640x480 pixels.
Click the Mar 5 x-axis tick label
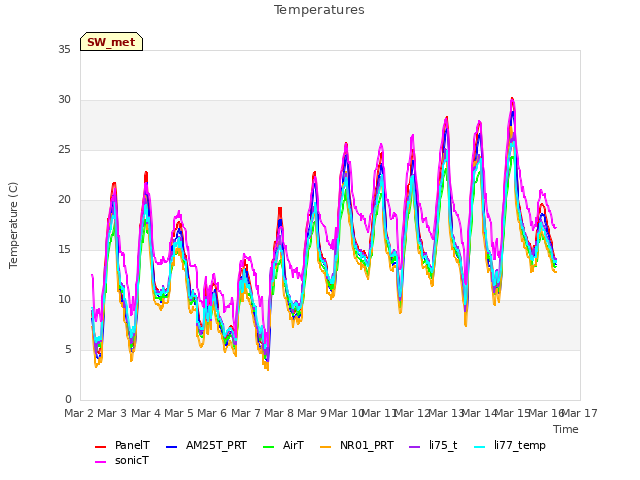[179, 413]
